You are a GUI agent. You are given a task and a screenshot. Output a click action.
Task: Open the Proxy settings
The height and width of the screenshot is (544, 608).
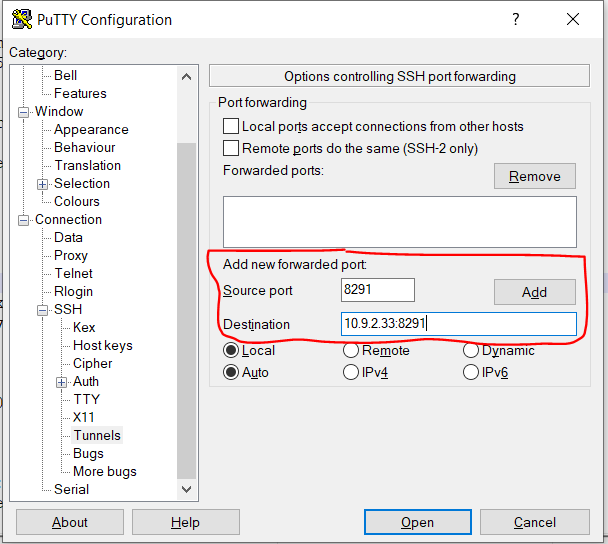[x=71, y=256]
